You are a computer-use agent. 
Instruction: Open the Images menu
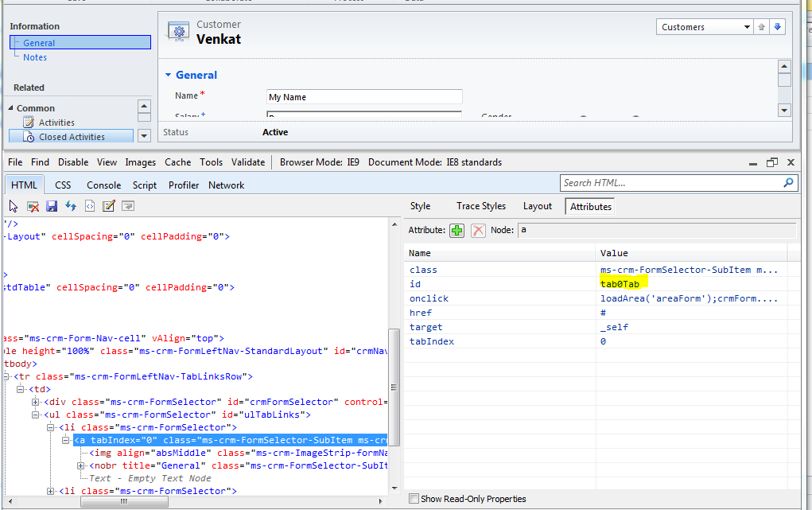click(140, 162)
